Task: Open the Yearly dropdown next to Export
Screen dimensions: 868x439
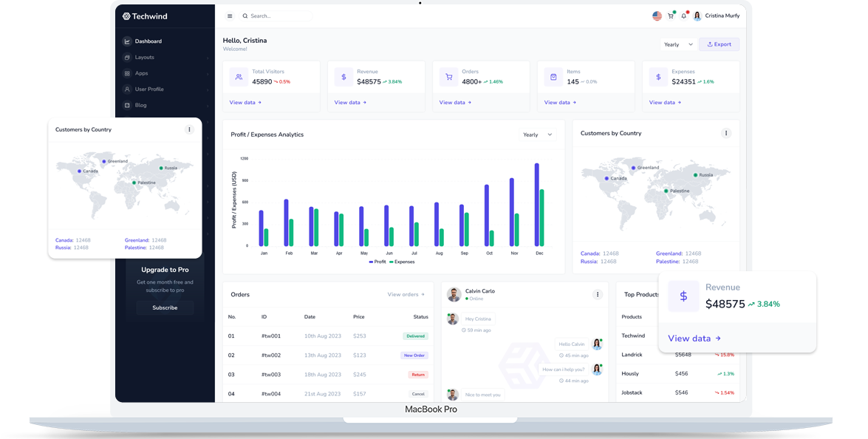Action: click(677, 44)
